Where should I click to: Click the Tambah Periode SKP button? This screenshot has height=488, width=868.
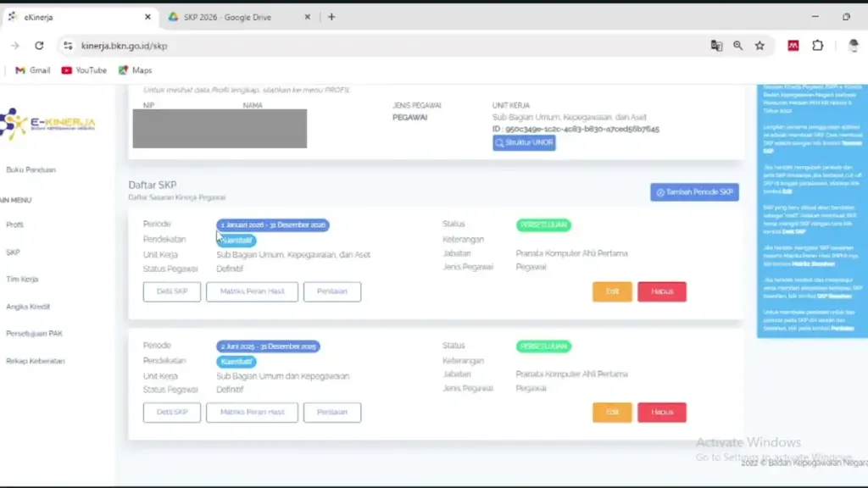694,192
